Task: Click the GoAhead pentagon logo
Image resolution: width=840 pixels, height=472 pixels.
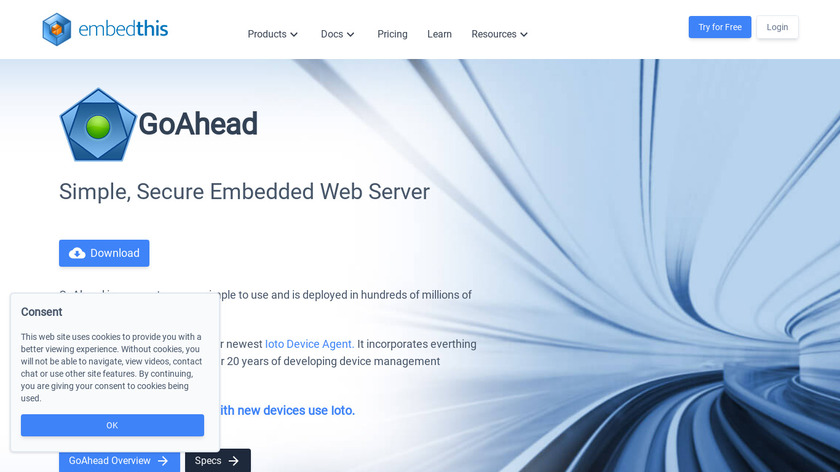Action: pos(98,125)
